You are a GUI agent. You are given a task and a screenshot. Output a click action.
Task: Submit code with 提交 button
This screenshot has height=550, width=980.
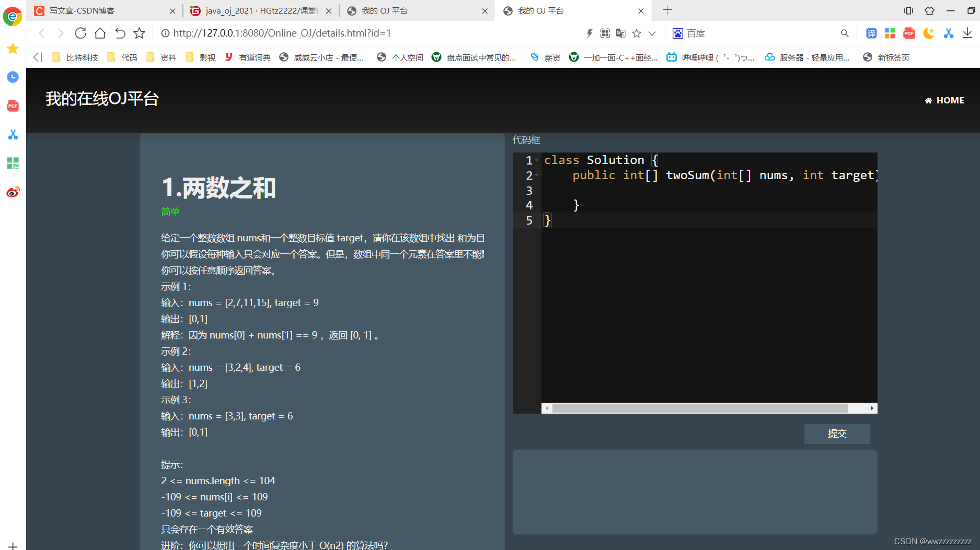pos(837,434)
